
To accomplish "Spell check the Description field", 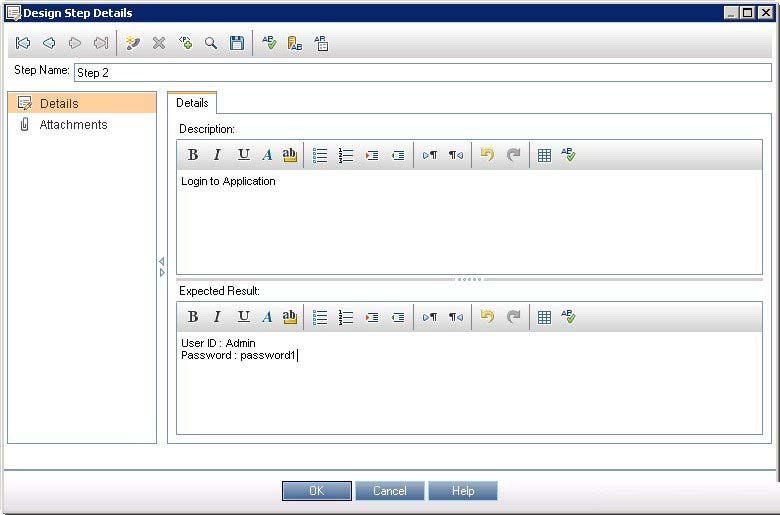I will (568, 154).
